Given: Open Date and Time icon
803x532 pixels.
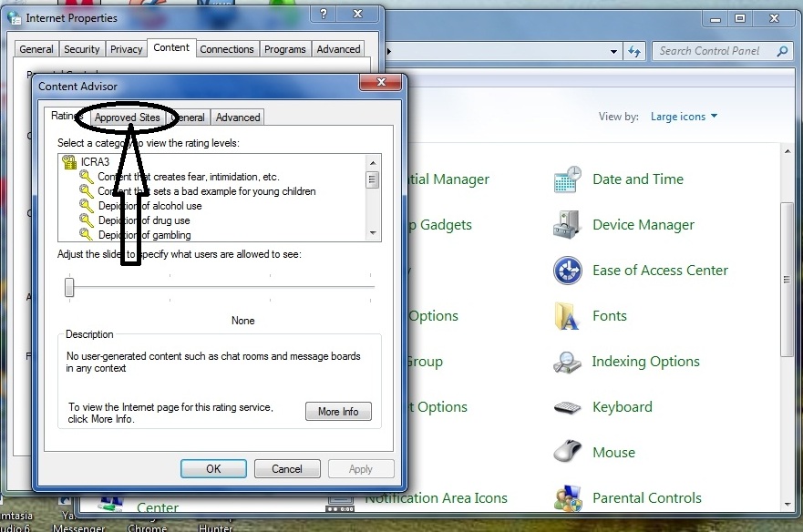Looking at the screenshot, I should point(568,179).
